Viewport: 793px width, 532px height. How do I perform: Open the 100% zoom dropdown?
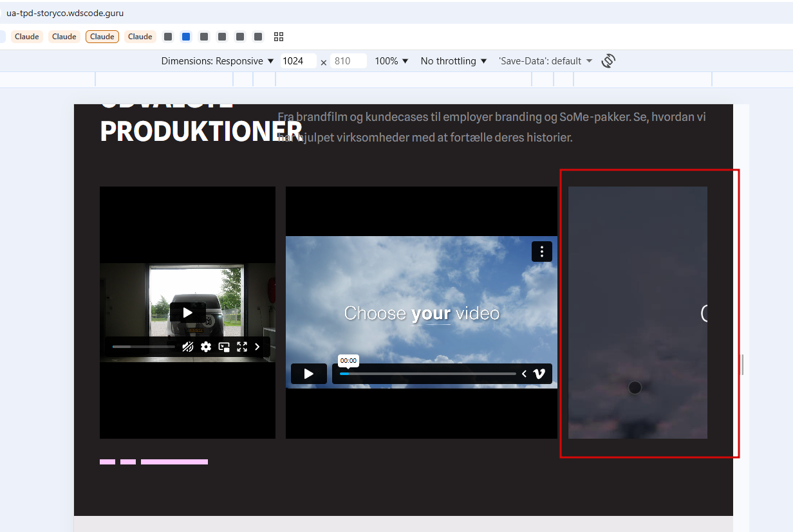[x=391, y=61]
